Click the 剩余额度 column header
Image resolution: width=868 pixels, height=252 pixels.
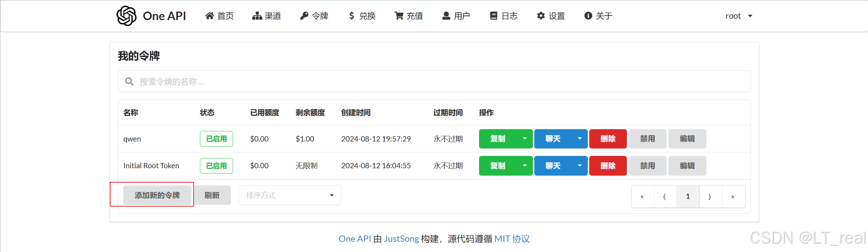[310, 113]
